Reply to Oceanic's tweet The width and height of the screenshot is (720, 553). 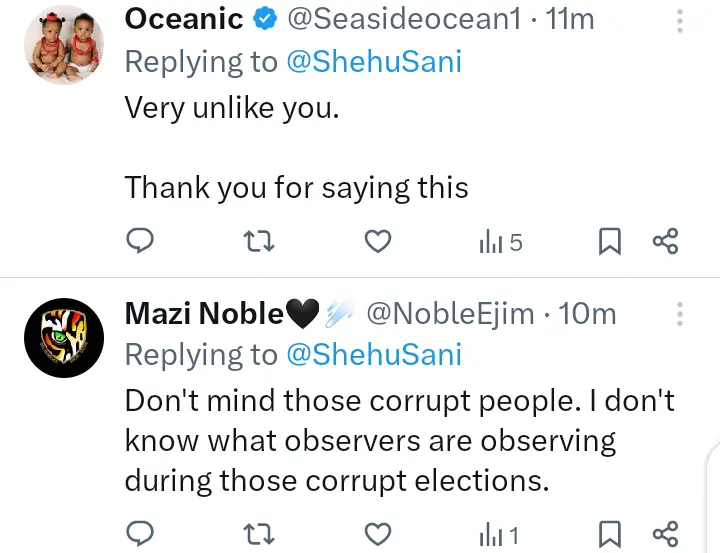pyautogui.click(x=141, y=241)
